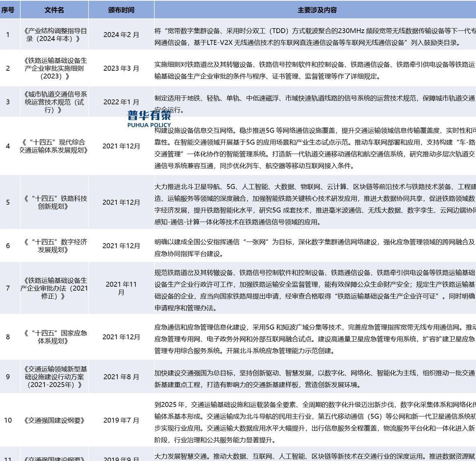Select the date cell 2019年7月
This screenshot has width=476, height=461.
click(121, 421)
